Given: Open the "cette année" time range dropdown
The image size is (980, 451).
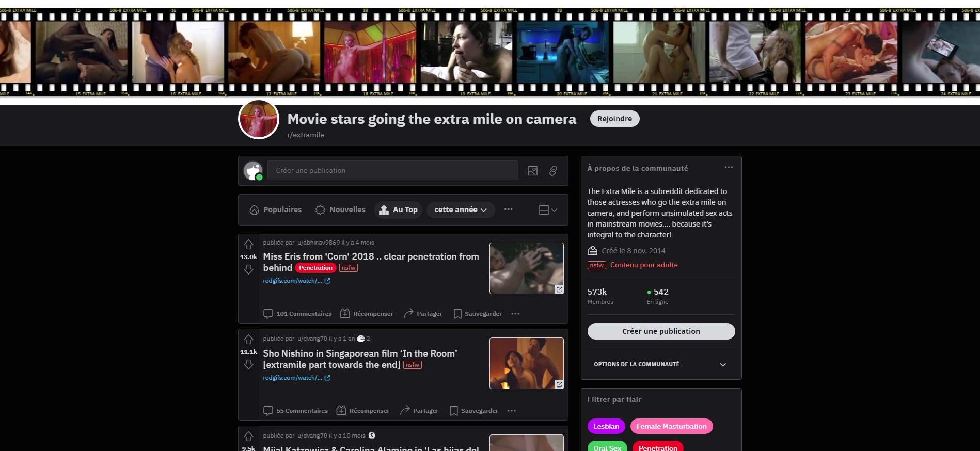Looking at the screenshot, I should [460, 210].
